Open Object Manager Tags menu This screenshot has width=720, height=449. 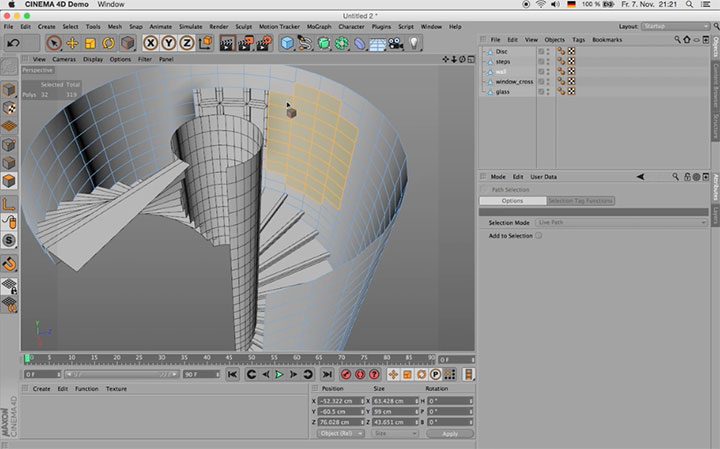579,40
